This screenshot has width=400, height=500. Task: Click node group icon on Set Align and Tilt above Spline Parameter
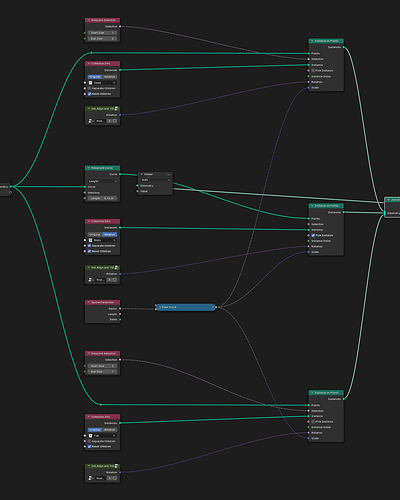(116, 267)
